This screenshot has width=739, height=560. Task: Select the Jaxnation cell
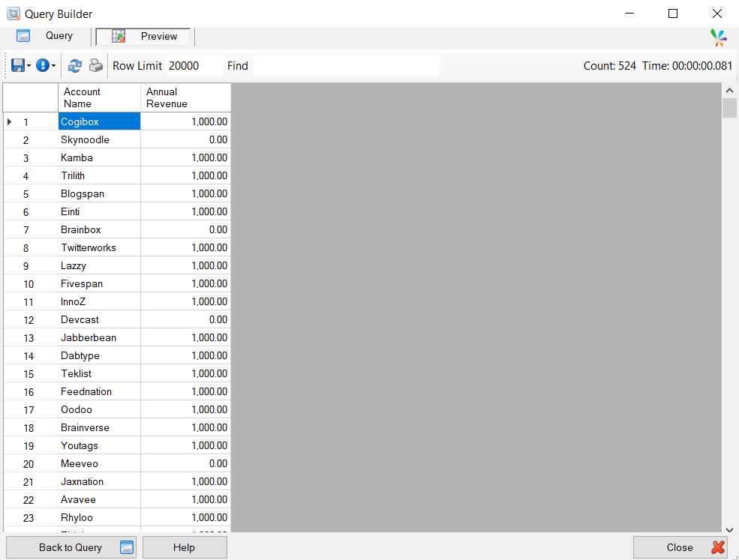click(100, 481)
